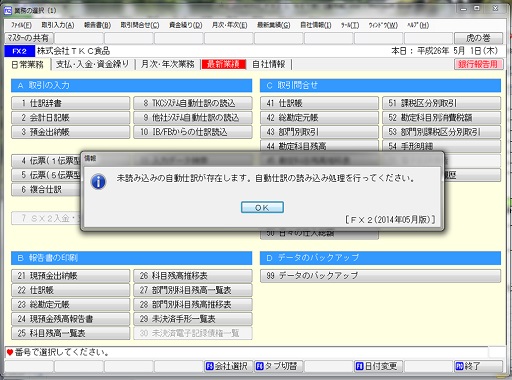Viewport: 512px width, 380px height.
Task: Open 6 複合仕訳
Action: (46, 190)
